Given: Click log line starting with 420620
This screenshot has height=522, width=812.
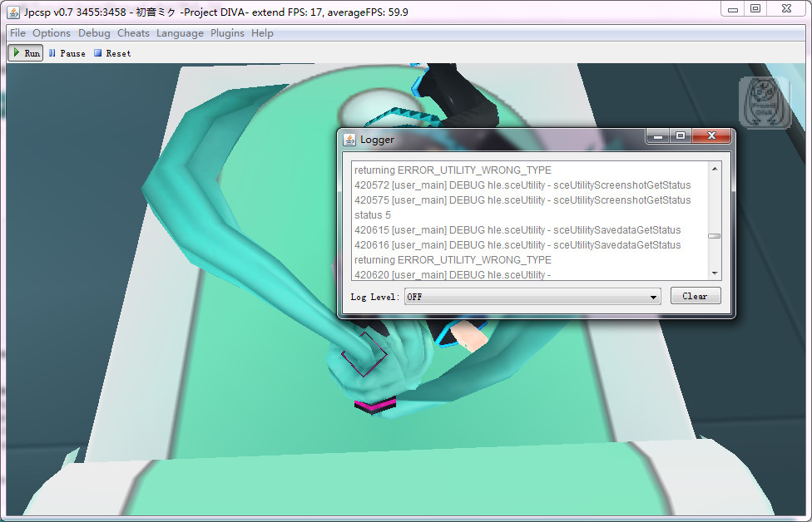Looking at the screenshot, I should (453, 274).
